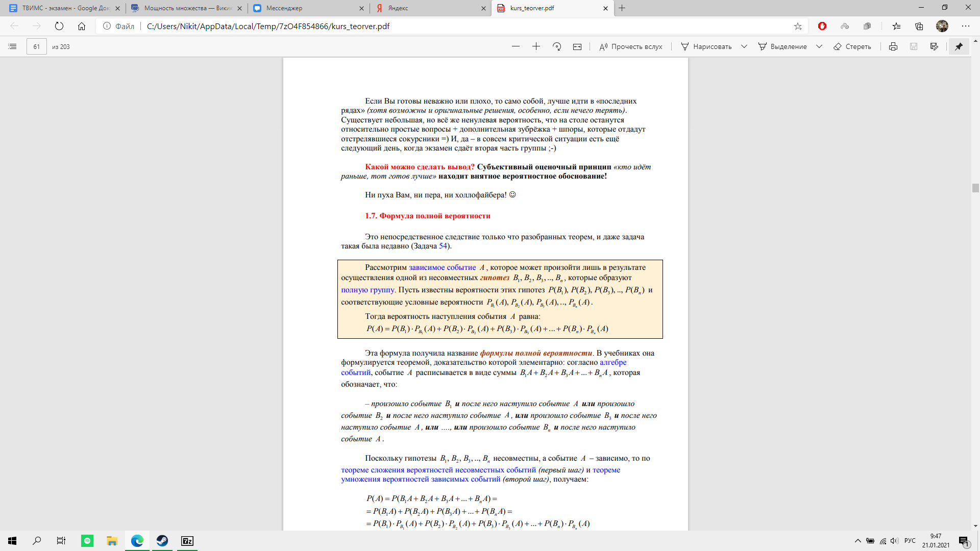Viewport: 980px width, 551px height.
Task: Open 7-Zip window from taskbar
Action: pyautogui.click(x=187, y=541)
